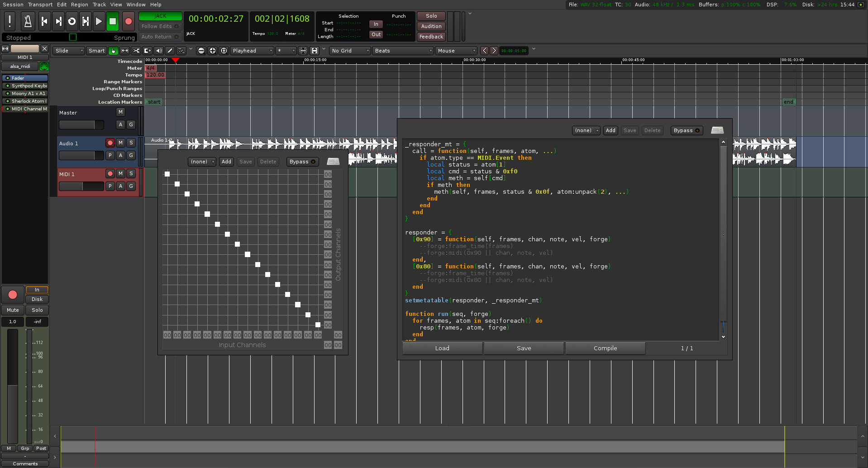Select the Draw pencil tool

pyautogui.click(x=170, y=51)
